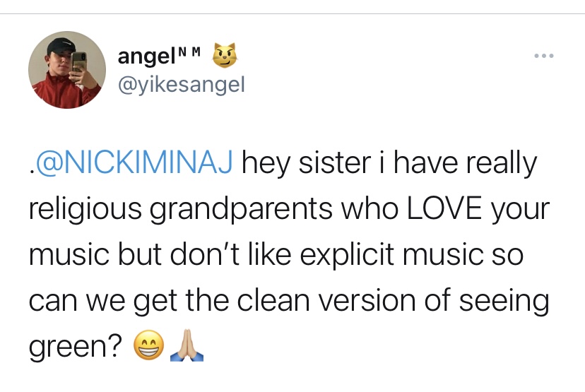The height and width of the screenshot is (392, 585).
Task: Click the black cap in the avatar
Action: click(61, 45)
